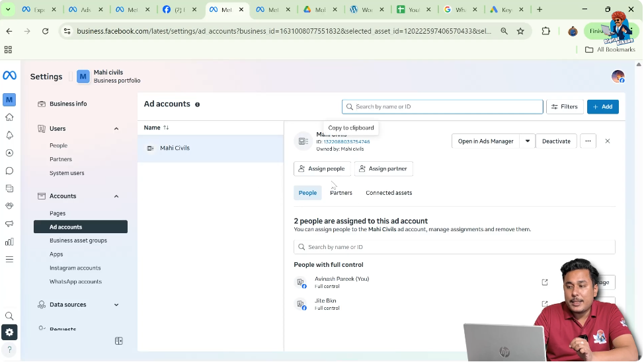The height and width of the screenshot is (362, 644).
Task: Open megaphone ads icon in left rail
Action: click(x=9, y=224)
